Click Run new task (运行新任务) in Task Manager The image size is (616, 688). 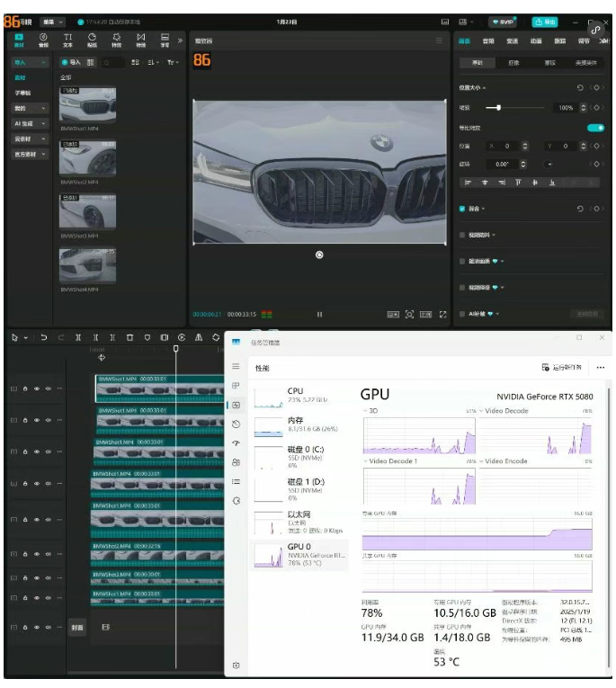(x=562, y=367)
